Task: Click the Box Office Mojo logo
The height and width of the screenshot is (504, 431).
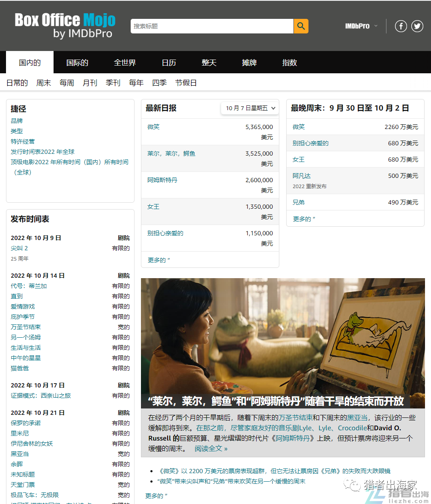Action: [x=65, y=26]
